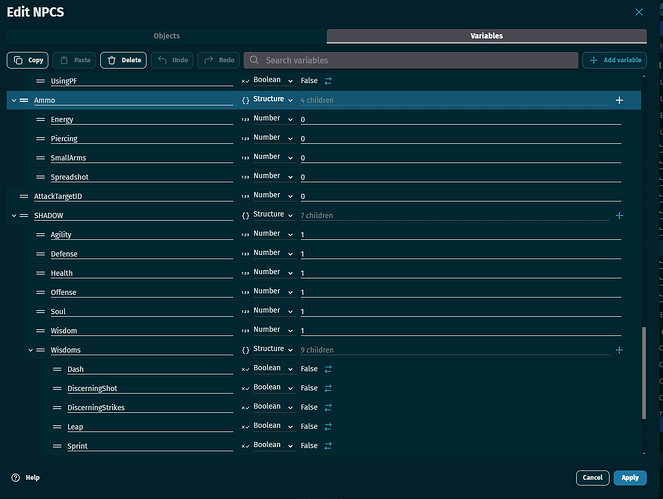Viewport: 663px width, 499px height.
Task: Grab the drag handle of AttackTargetID row
Action: [24, 196]
